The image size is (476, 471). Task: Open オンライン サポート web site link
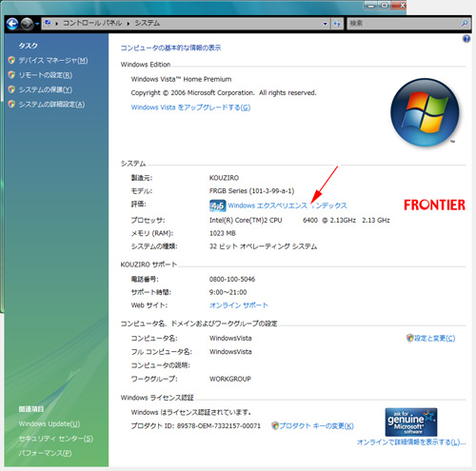point(238,305)
